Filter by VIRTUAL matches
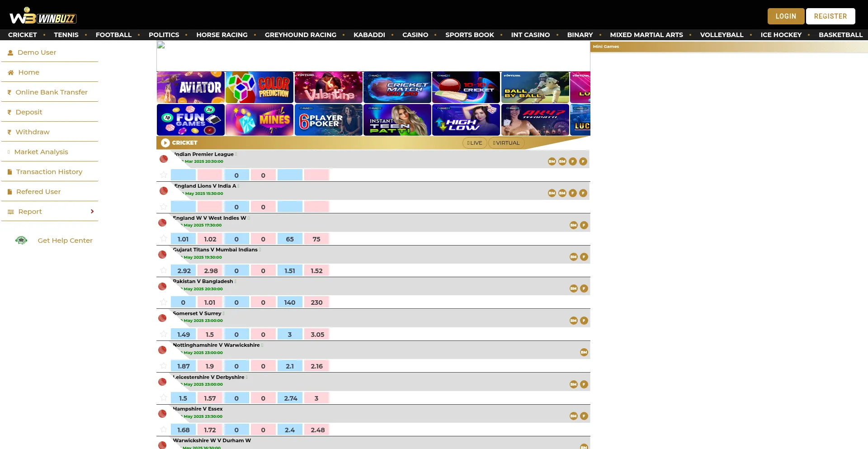The height and width of the screenshot is (449, 868). [506, 143]
